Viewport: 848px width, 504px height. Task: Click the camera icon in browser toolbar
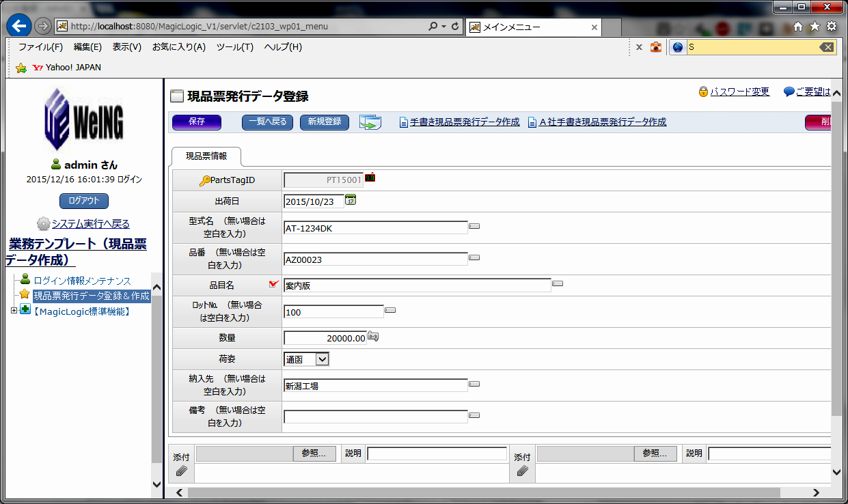656,47
